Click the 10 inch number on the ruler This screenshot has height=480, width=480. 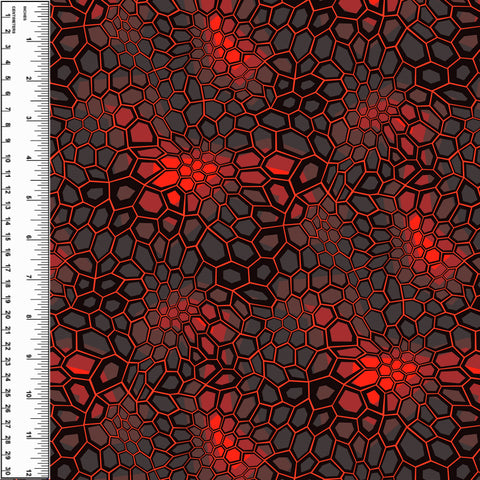point(29,395)
